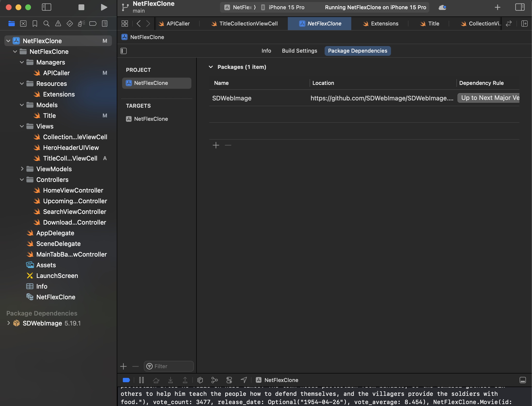Viewport: 532px width, 406px height.
Task: Click the Debug Memory Graph icon
Action: (215, 380)
